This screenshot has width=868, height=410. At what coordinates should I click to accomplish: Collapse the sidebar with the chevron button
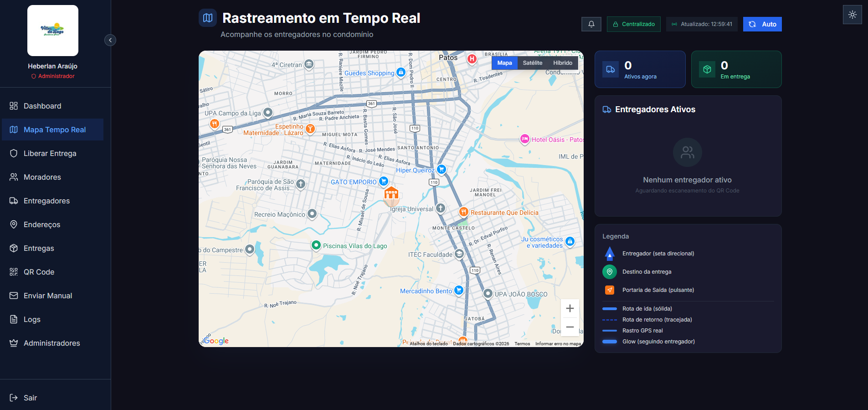point(110,40)
